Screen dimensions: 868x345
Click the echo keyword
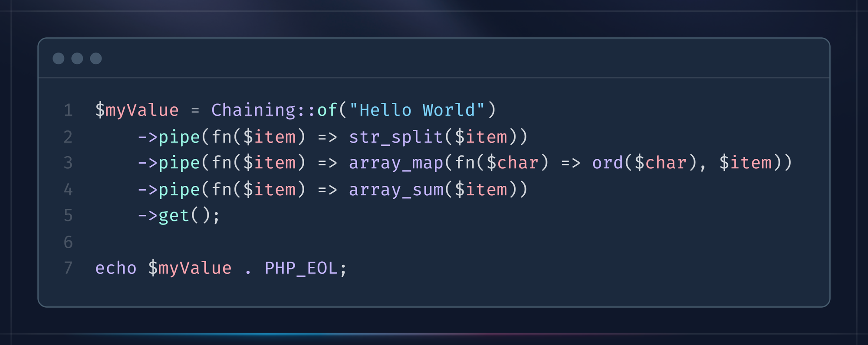pyautogui.click(x=116, y=268)
